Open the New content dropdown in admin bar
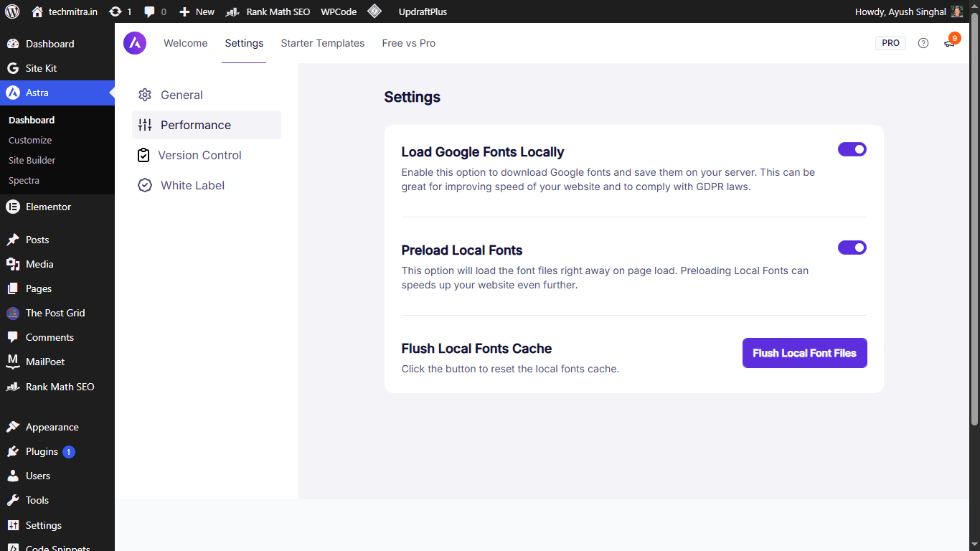The height and width of the screenshot is (551, 980). 196,11
